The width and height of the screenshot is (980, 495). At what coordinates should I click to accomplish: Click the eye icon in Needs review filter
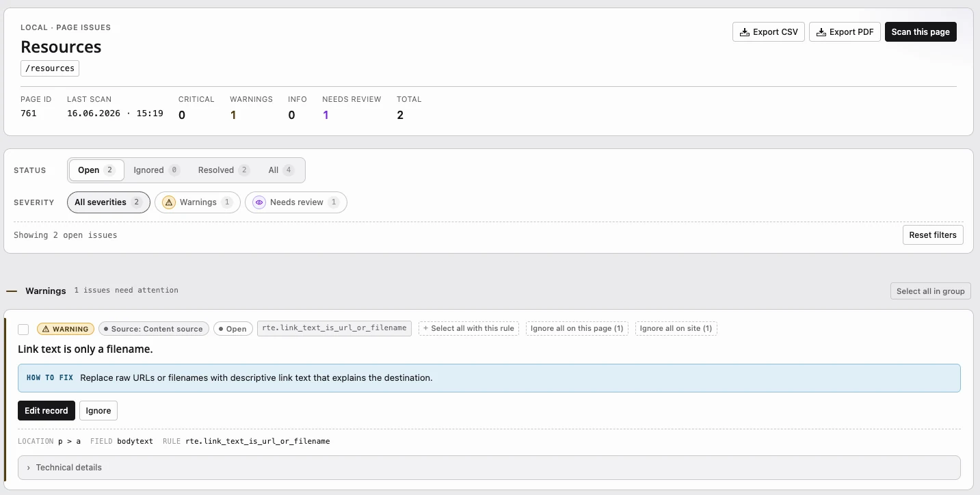[x=259, y=202]
